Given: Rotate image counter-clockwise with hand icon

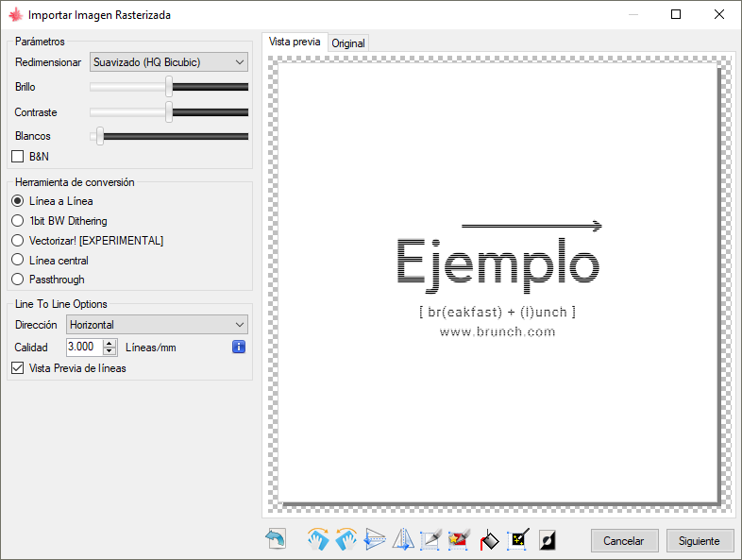Looking at the screenshot, I should 346,539.
